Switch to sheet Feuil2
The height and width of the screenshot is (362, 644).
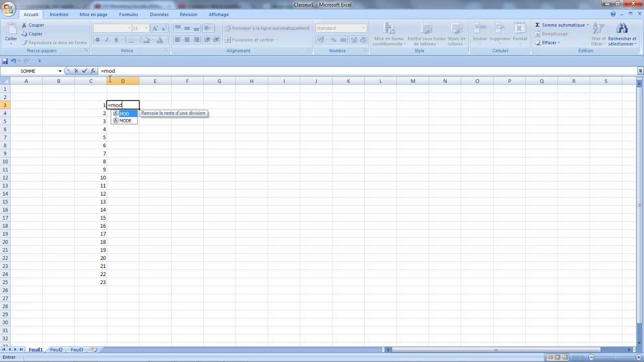[x=56, y=349]
